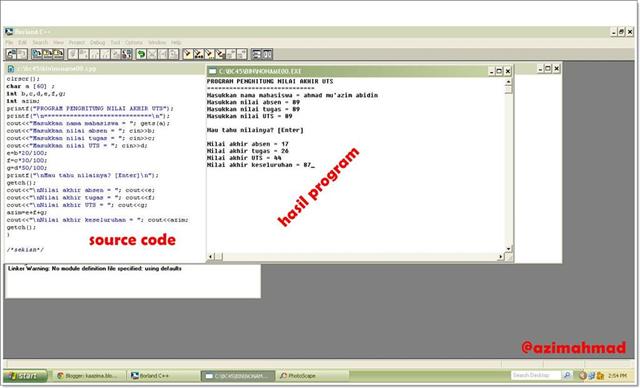Click the Run program toolbar icon (fourth yellow icon)
Screen dimensions: 640x388
(x=220, y=54)
